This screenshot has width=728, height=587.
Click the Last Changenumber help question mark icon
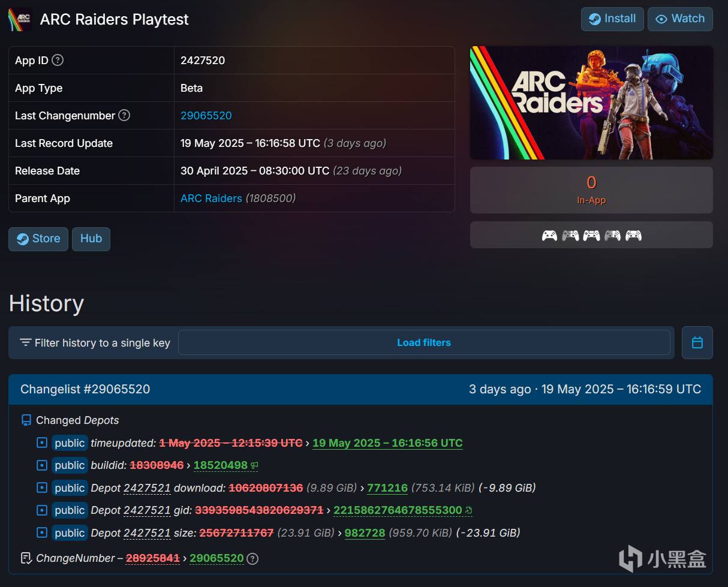click(x=124, y=115)
